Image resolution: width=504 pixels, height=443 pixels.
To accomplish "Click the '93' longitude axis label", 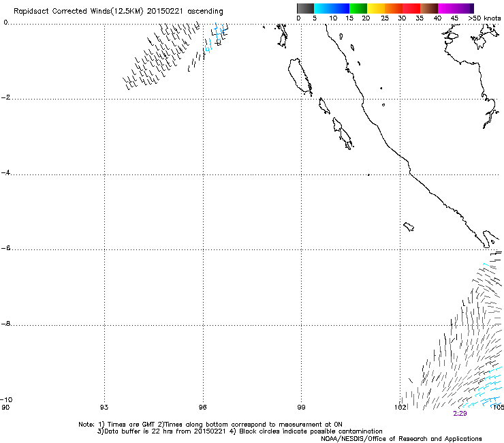I will 104,408.
